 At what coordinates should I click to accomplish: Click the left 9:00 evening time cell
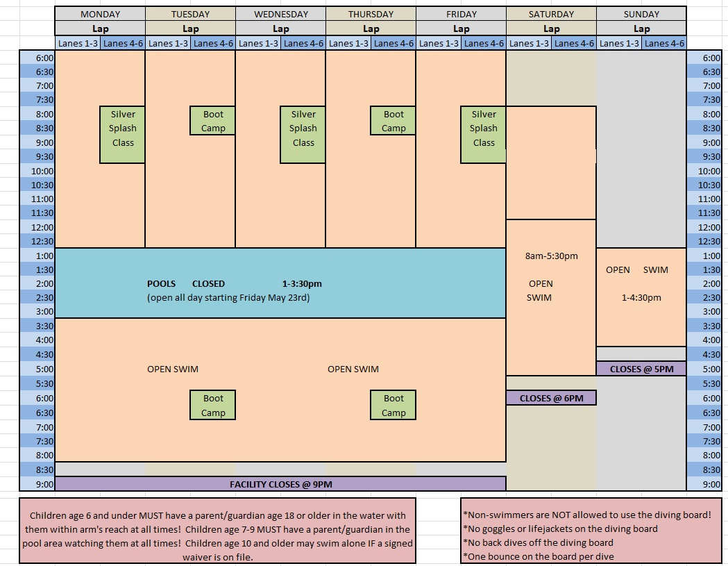(x=37, y=484)
